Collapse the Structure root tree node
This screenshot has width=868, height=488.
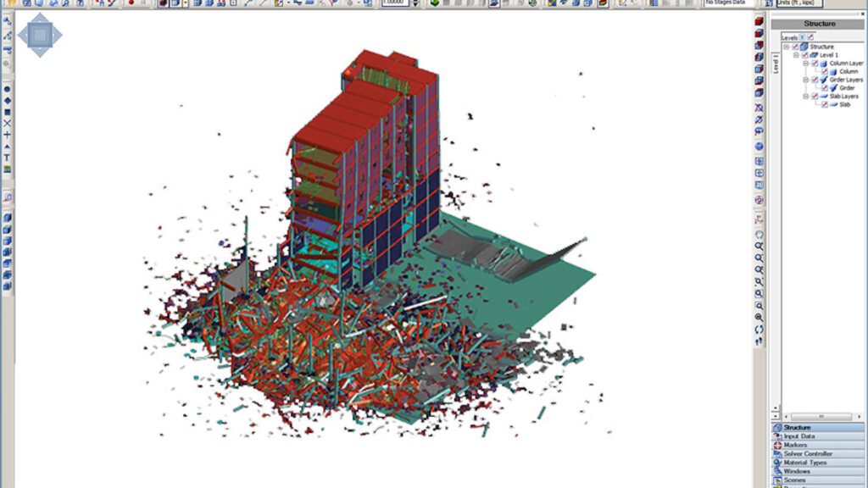coord(786,47)
